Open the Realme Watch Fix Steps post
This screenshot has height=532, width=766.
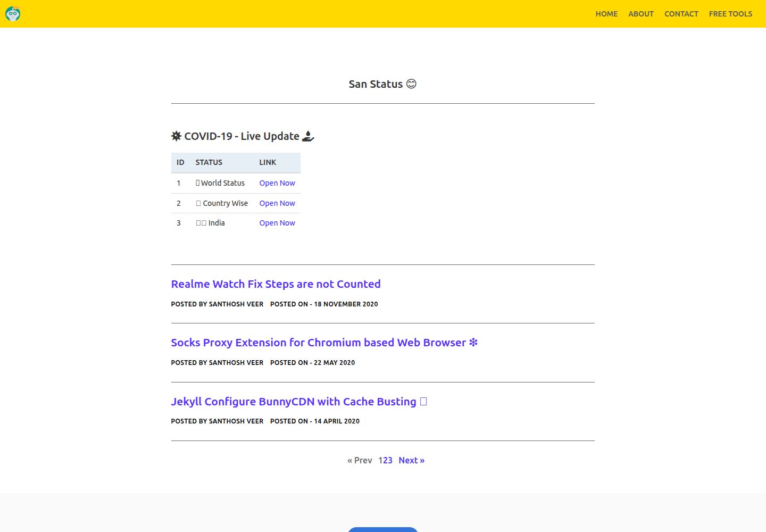[276, 284]
